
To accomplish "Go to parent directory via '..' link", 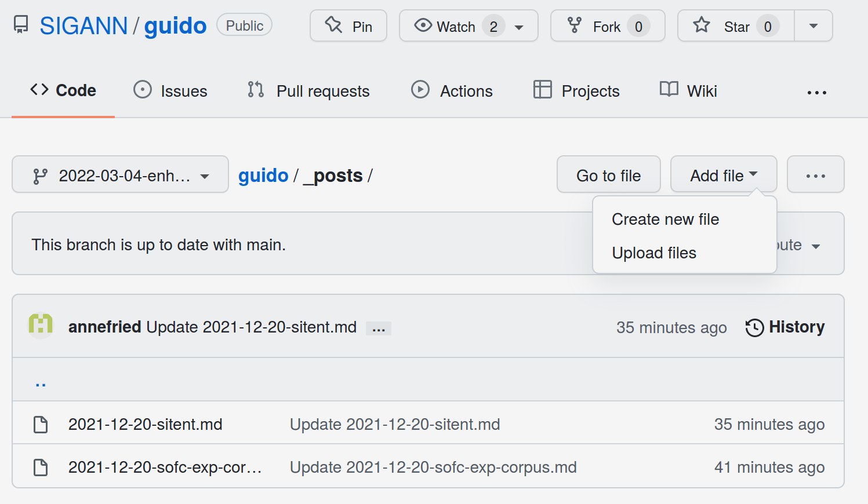I will coord(41,382).
